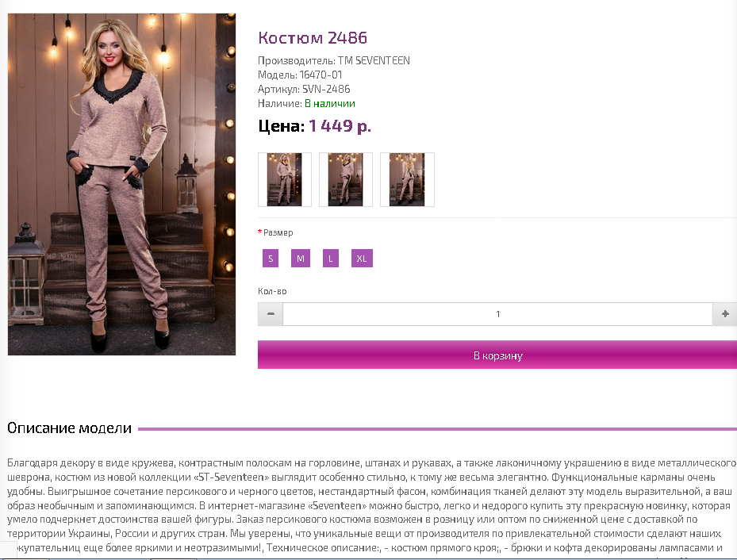The height and width of the screenshot is (560, 737).
Task: Decrease quantity with the minus icon
Action: (271, 314)
